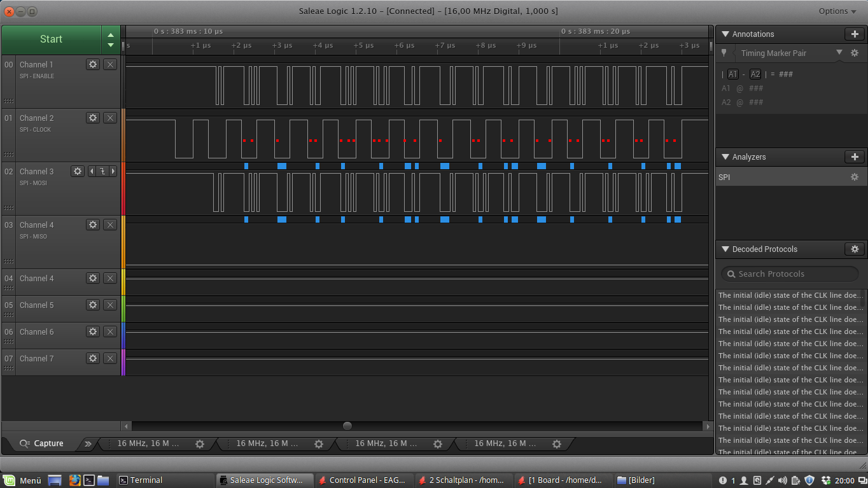Open first 16 MHz capture tab
868x488 pixels.
pos(148,443)
